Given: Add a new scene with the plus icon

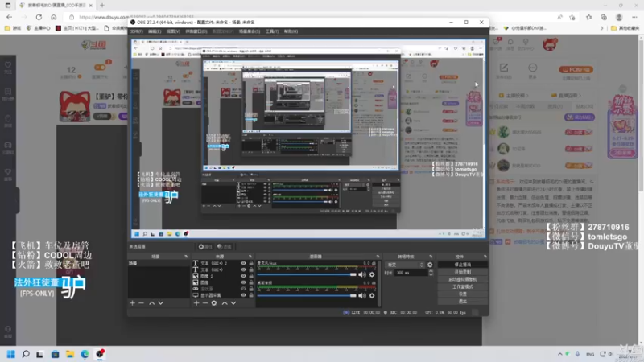Looking at the screenshot, I should [132, 303].
